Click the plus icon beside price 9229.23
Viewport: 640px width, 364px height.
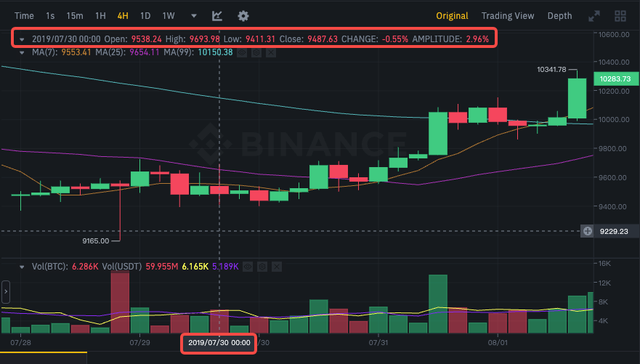(588, 231)
